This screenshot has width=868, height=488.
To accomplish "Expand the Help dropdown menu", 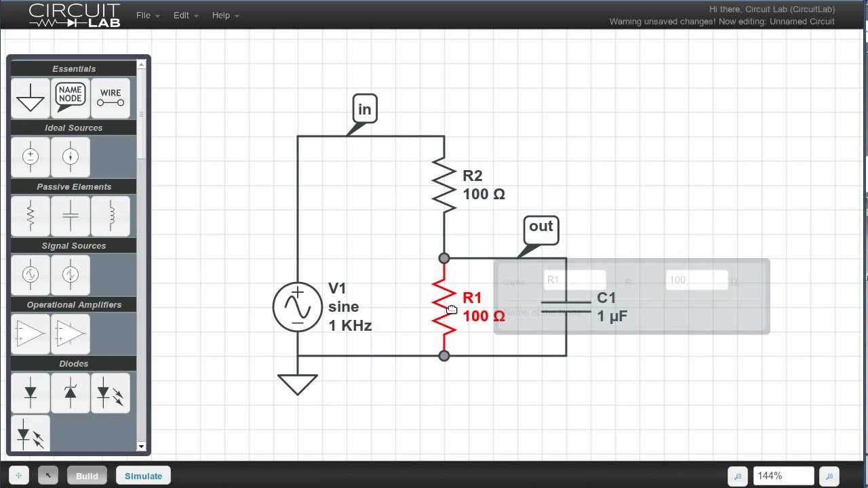I will tap(224, 15).
